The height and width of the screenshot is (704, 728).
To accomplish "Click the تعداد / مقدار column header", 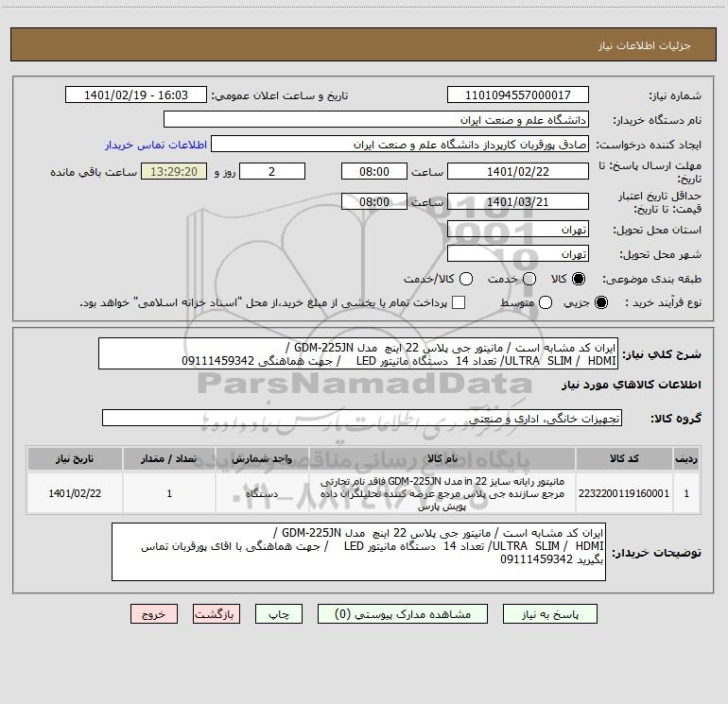I will click(x=169, y=458).
